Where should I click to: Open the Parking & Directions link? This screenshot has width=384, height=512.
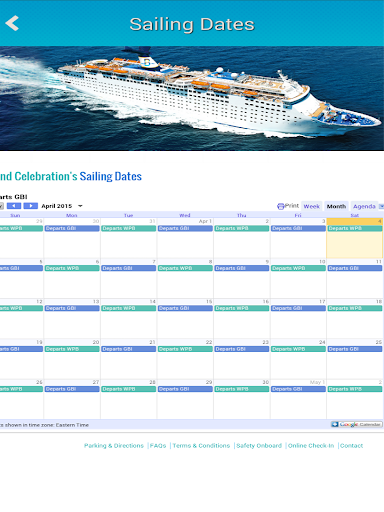coord(114,446)
